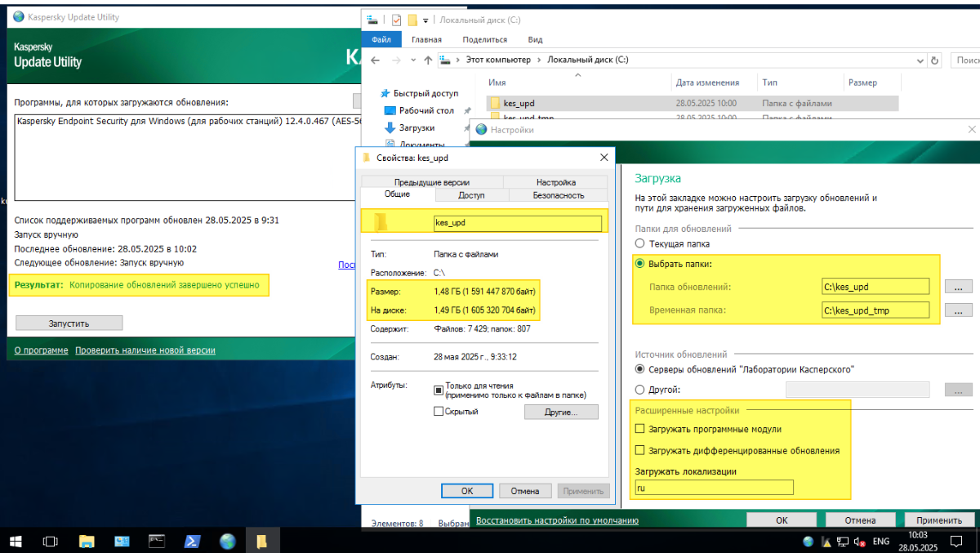This screenshot has height=553, width=980.
Task: Click the temporary folder path field
Action: [x=875, y=310]
